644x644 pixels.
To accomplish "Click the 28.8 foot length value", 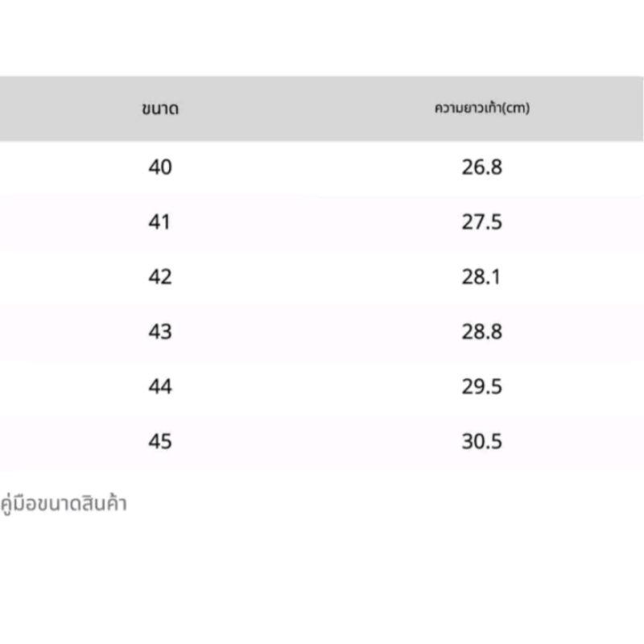I will point(482,332).
